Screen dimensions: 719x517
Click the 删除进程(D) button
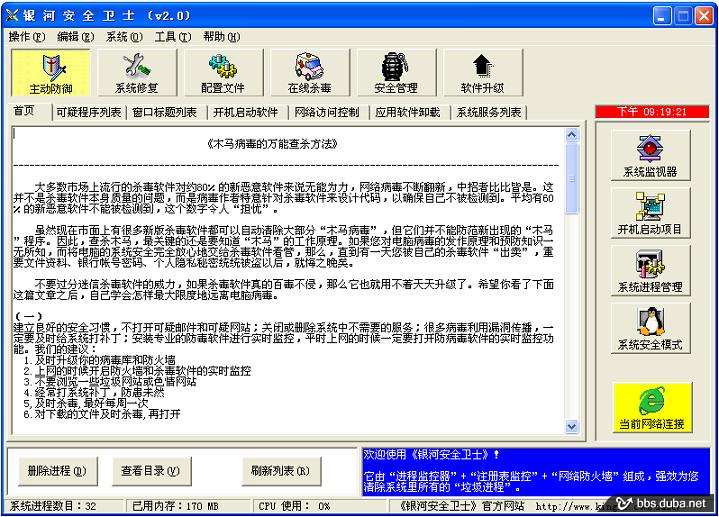coord(57,471)
